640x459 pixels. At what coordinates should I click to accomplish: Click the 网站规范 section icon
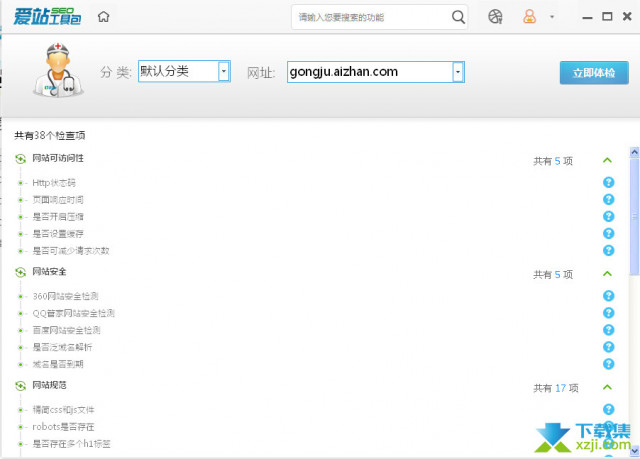pos(20,386)
